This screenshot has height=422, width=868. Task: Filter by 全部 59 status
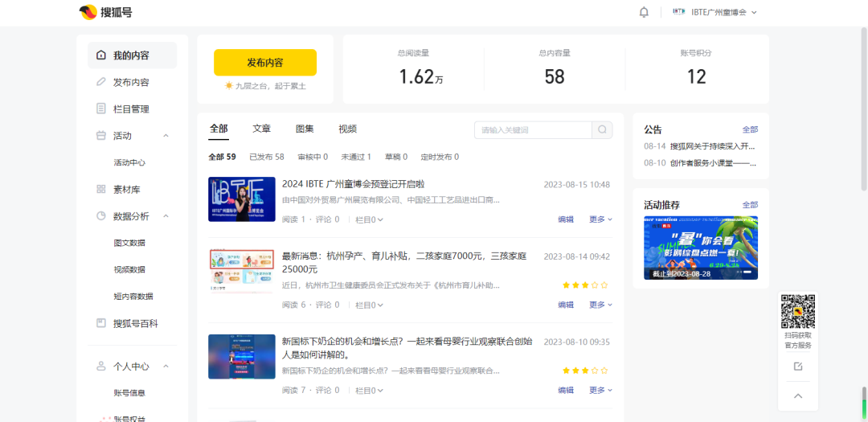(x=222, y=157)
